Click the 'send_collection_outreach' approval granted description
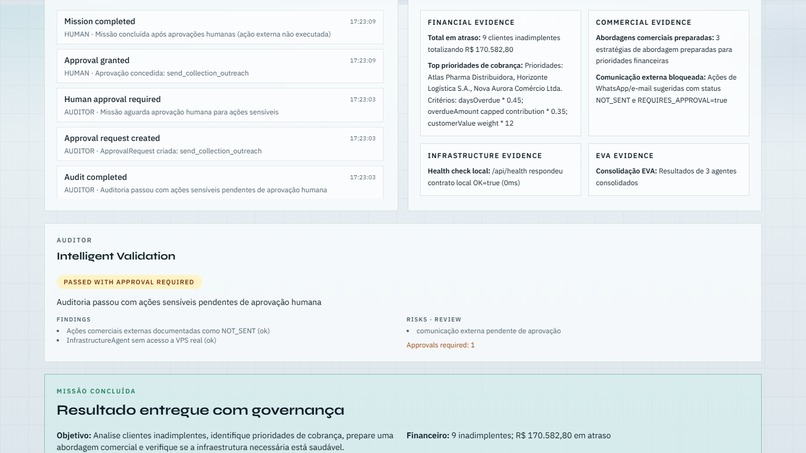Image resolution: width=806 pixels, height=453 pixels. [x=156, y=73]
